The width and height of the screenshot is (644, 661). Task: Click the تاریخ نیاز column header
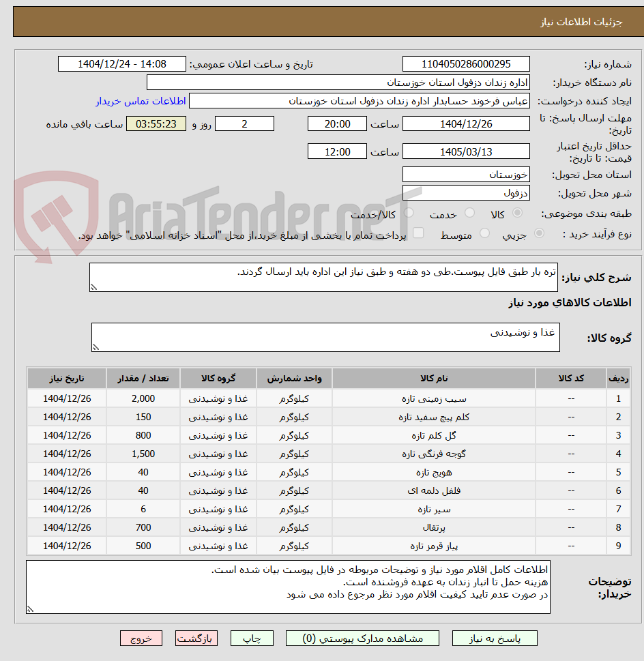[x=67, y=378]
